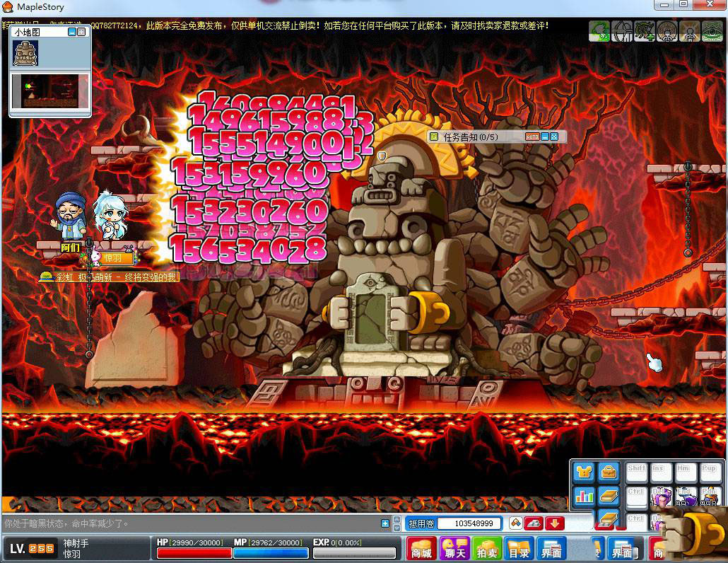This screenshot has height=563, width=728.
Task: Minimize the 小地图 minimap panel
Action: (72, 32)
